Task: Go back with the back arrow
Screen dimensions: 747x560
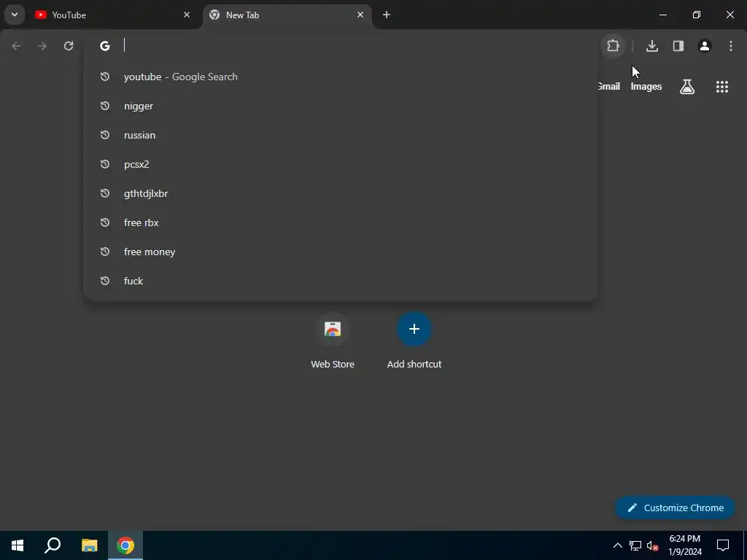Action: (16, 46)
